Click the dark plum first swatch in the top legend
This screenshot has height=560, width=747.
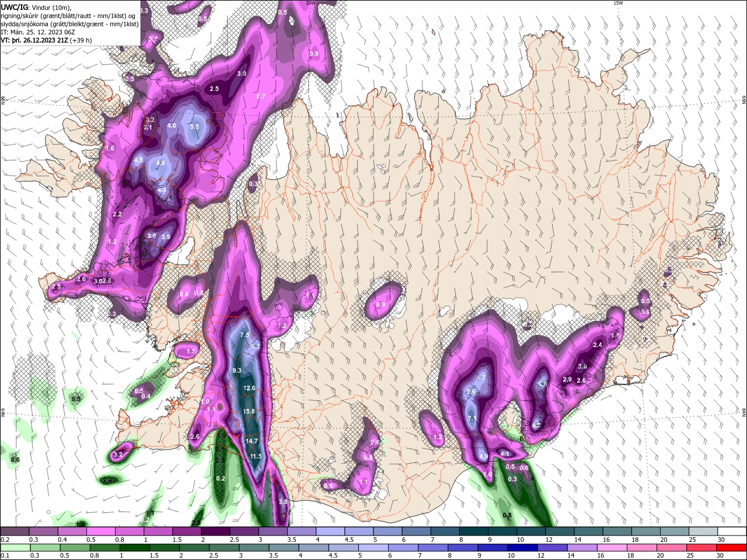pyautogui.click(x=15, y=531)
